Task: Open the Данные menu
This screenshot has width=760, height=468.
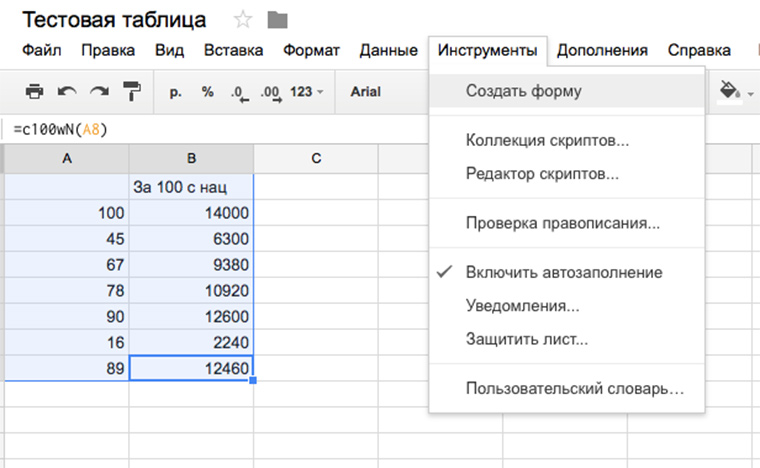Action: [388, 50]
